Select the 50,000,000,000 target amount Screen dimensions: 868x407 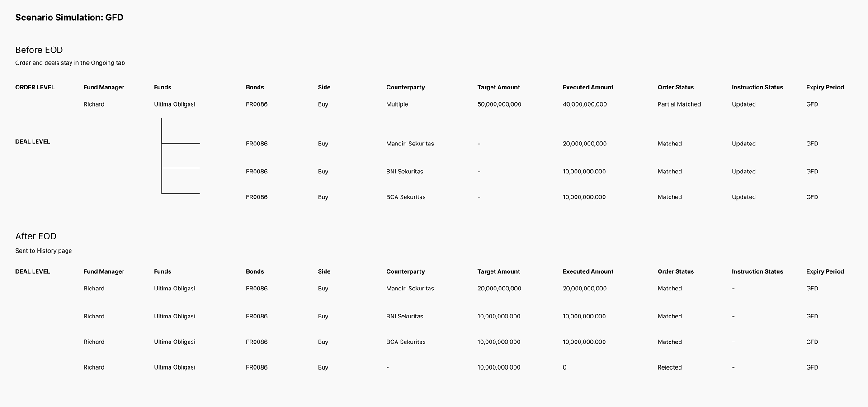pos(499,104)
